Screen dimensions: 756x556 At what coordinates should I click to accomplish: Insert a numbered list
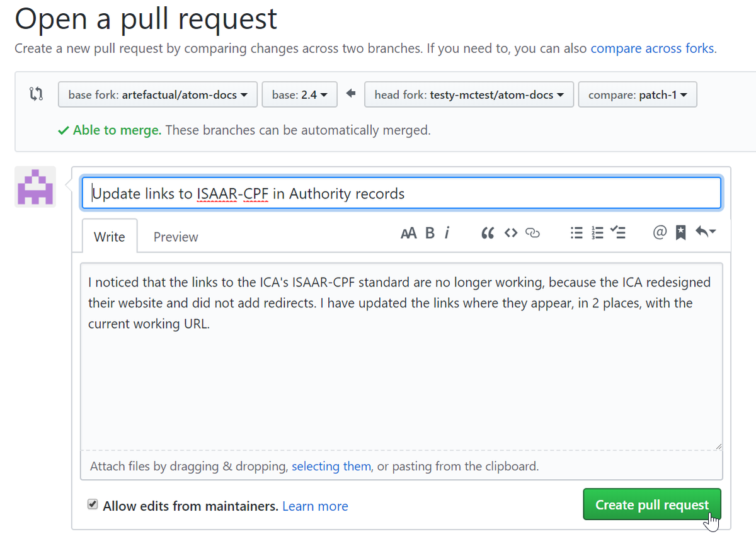pyautogui.click(x=597, y=232)
